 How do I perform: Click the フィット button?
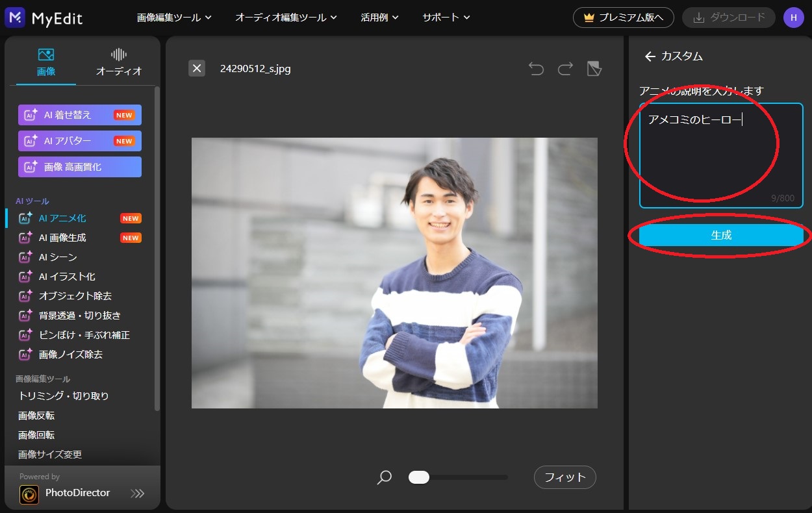pos(565,477)
